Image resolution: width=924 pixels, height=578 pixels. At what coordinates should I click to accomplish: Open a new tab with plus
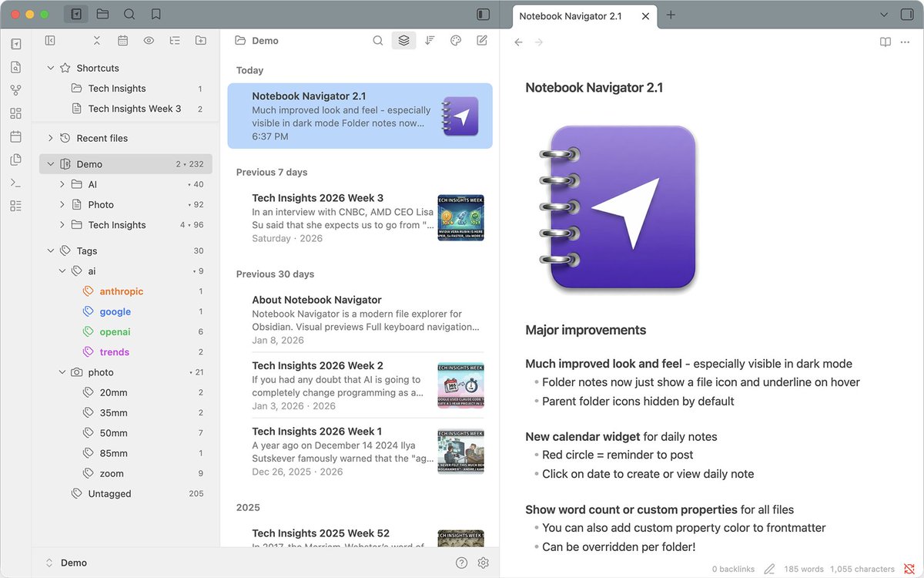(671, 15)
